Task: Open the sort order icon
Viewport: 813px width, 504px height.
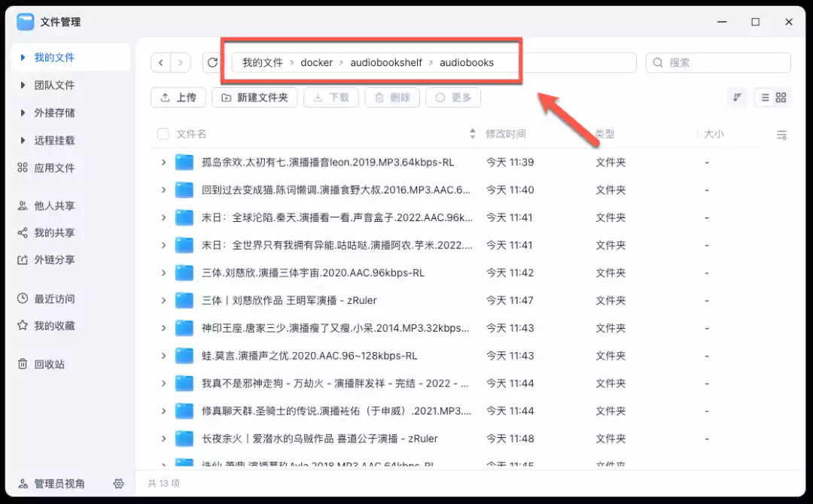Action: coord(737,98)
